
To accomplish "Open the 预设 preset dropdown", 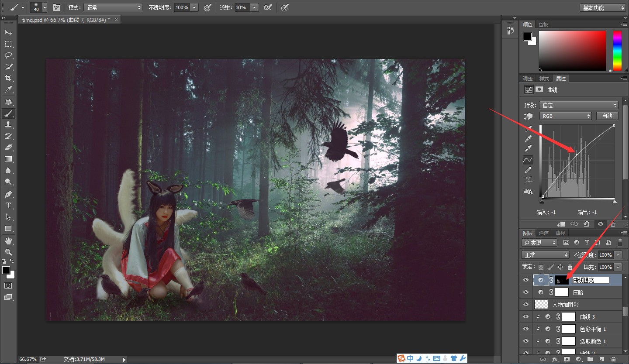I will pyautogui.click(x=579, y=105).
